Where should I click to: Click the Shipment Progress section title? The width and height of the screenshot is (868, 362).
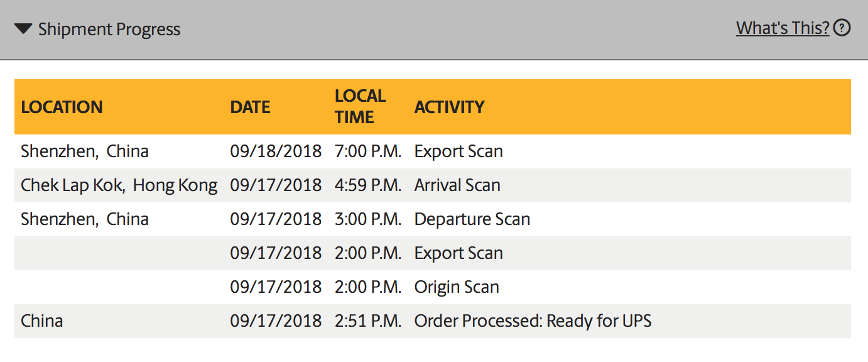tap(109, 29)
